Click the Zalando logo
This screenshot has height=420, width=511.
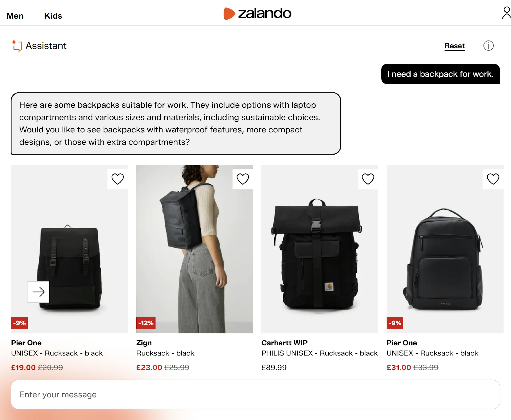(257, 14)
